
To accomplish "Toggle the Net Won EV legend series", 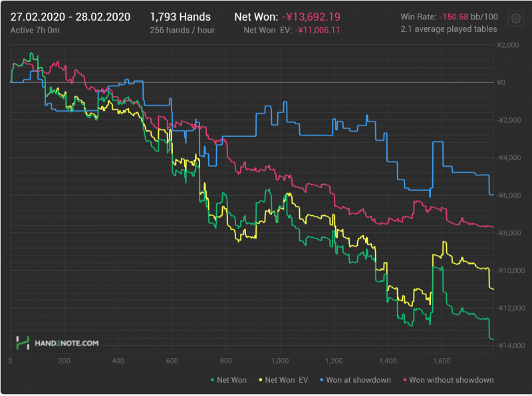I will tap(286, 380).
